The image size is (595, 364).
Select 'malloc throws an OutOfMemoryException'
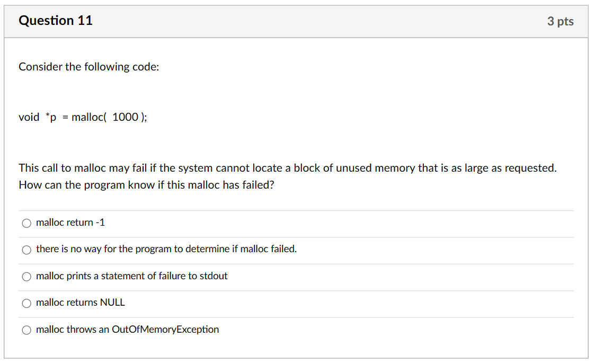pyautogui.click(x=26, y=330)
